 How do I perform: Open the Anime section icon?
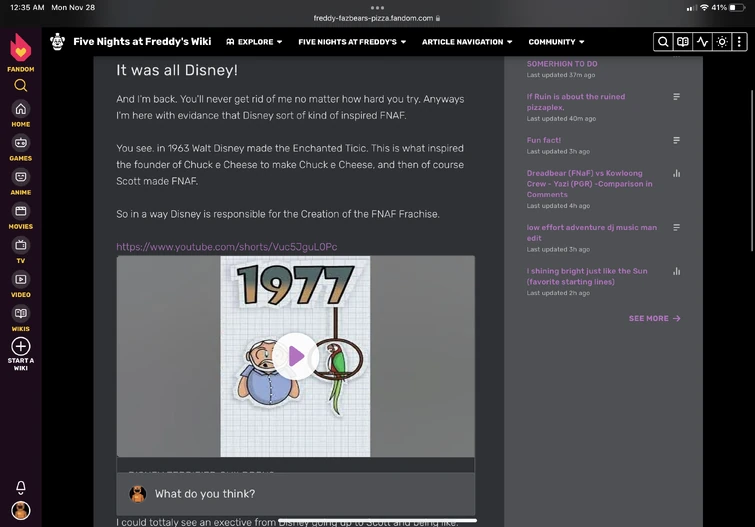tap(21, 177)
